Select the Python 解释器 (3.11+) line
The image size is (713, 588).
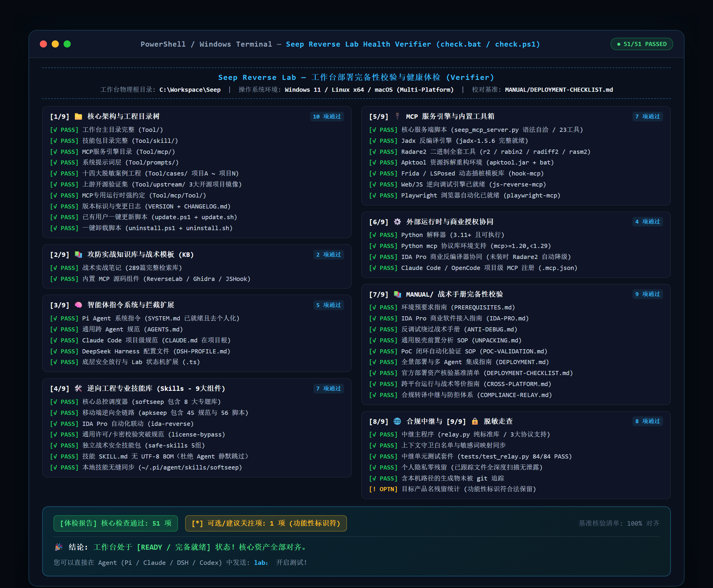(x=437, y=235)
